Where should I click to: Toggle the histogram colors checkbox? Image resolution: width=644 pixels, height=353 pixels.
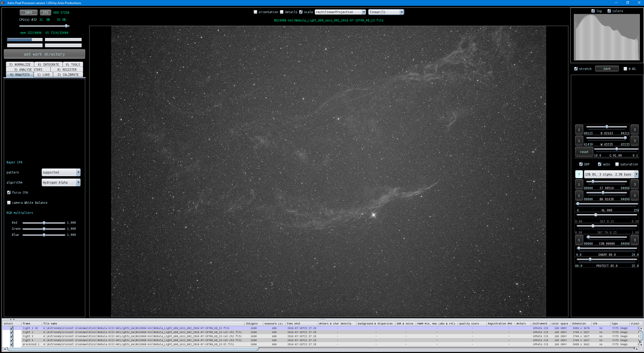(609, 11)
